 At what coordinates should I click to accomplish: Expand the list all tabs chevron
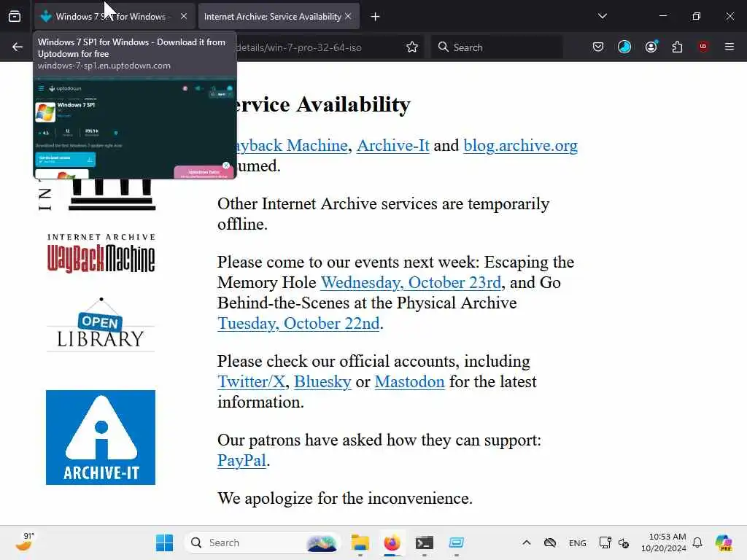(x=603, y=16)
